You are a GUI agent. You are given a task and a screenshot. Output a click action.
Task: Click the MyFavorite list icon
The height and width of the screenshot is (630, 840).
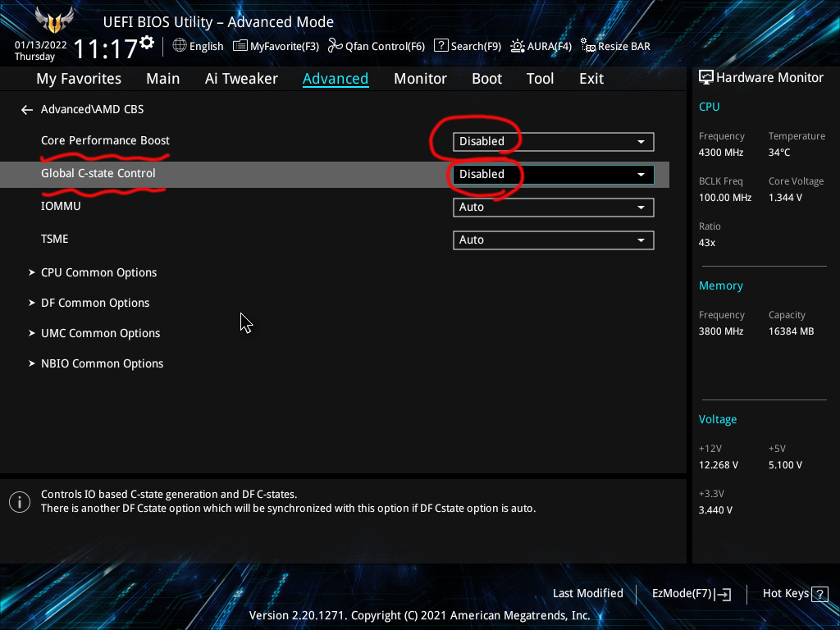(240, 46)
